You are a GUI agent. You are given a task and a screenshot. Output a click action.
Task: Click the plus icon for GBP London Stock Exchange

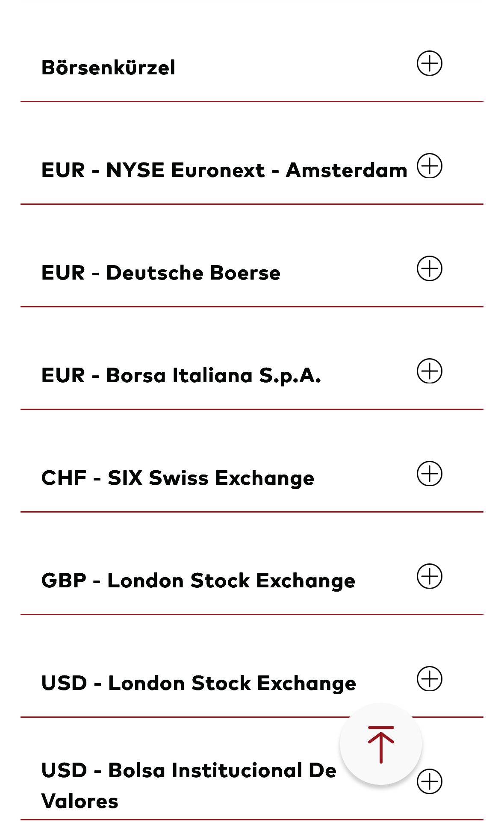[429, 576]
